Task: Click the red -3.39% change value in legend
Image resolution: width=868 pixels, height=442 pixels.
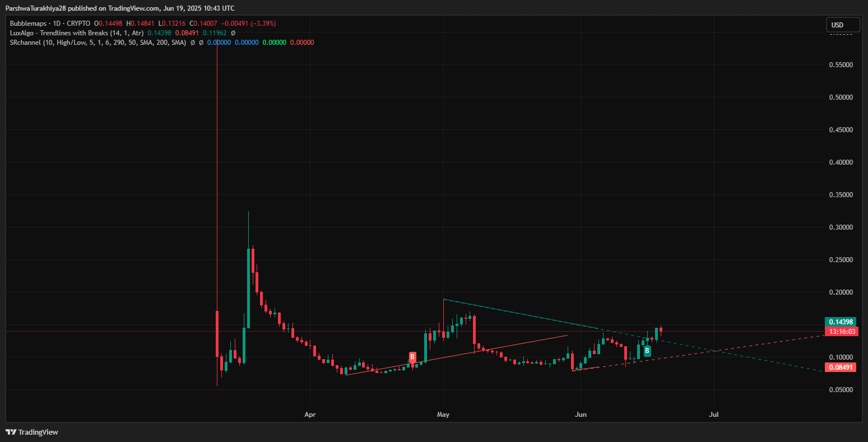Action: (x=264, y=24)
